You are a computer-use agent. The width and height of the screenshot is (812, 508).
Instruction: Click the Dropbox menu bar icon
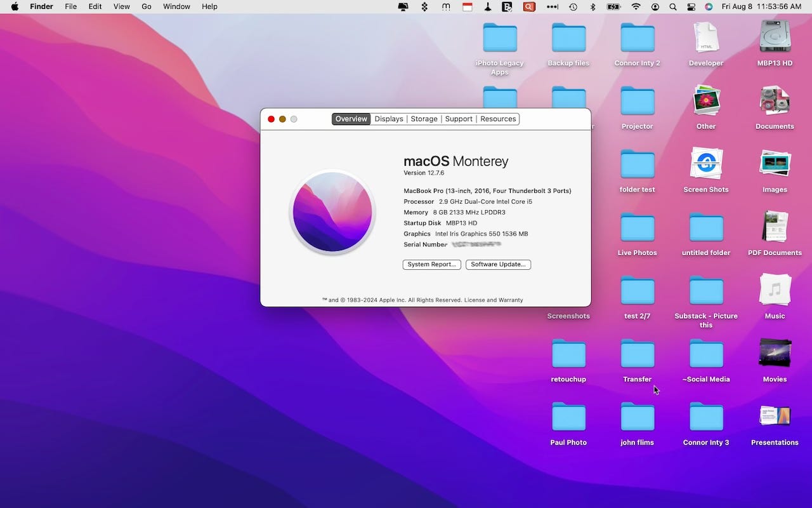[x=424, y=6]
